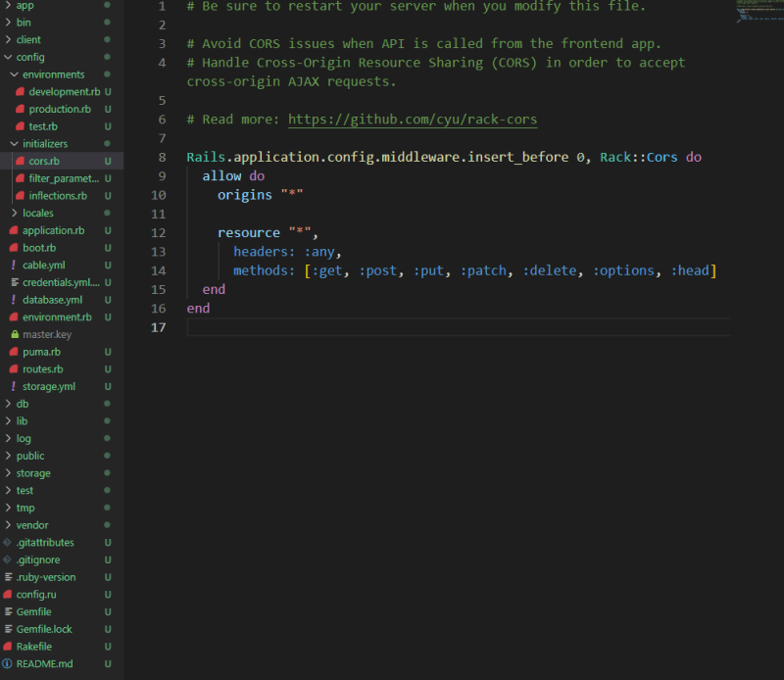Viewport: 784px width, 680px height.
Task: Click Ruby icon of boot.rb
Action: [x=14, y=248]
